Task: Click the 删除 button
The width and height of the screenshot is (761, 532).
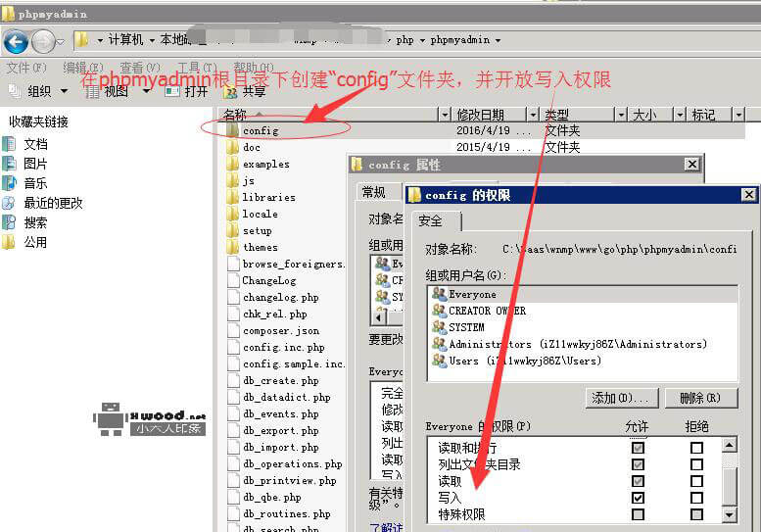Action: (x=701, y=398)
